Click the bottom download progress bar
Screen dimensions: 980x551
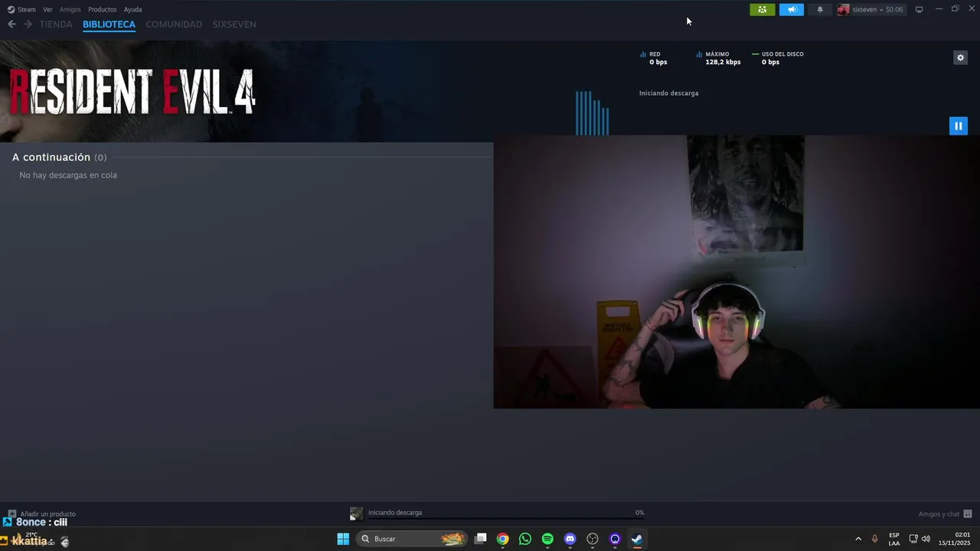pyautogui.click(x=506, y=518)
